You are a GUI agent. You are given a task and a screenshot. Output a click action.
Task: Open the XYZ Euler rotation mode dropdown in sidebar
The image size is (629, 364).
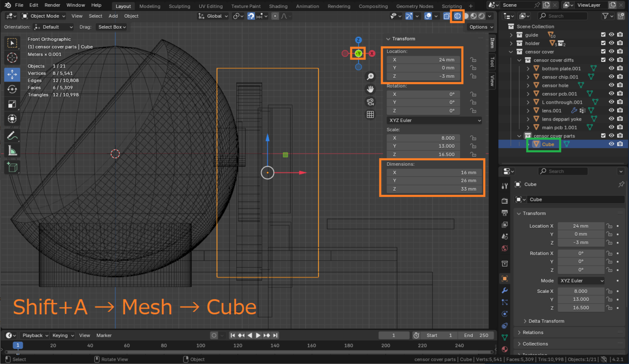point(434,120)
